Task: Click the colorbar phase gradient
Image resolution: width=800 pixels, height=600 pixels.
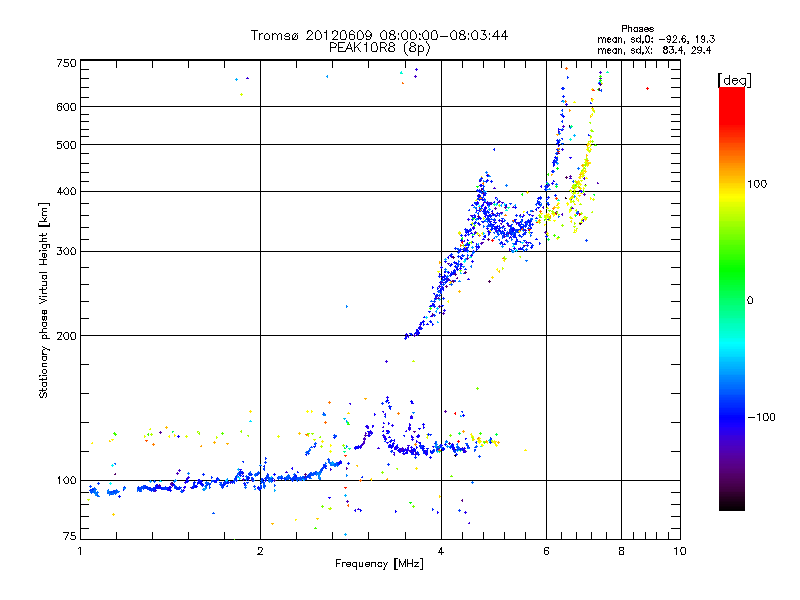Action: [x=732, y=298]
